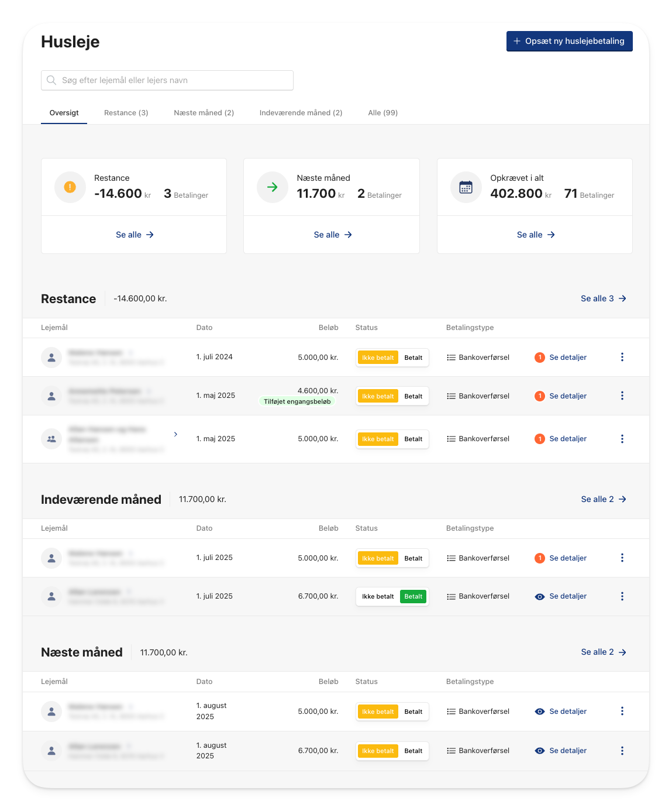Image resolution: width=672 pixels, height=811 pixels.
Task: Click the orange warning icon in the Restance card
Action: click(70, 187)
